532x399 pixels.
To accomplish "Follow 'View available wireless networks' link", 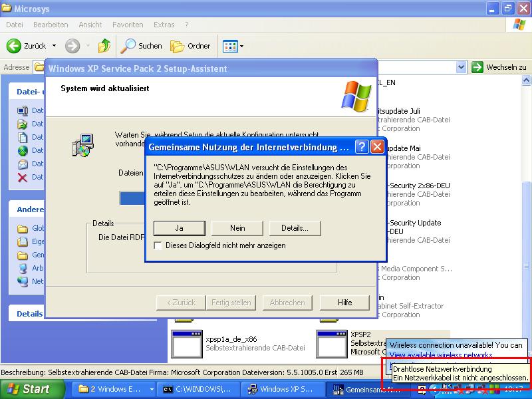I will [440, 355].
